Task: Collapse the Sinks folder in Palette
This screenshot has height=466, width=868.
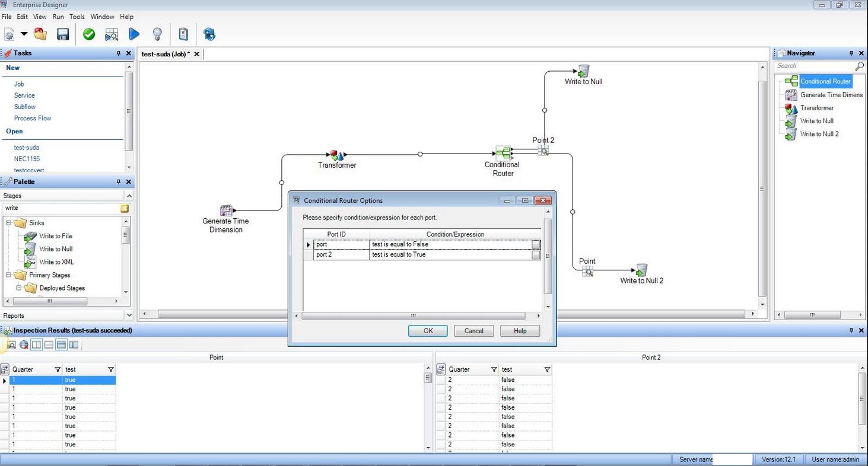Action: point(9,223)
